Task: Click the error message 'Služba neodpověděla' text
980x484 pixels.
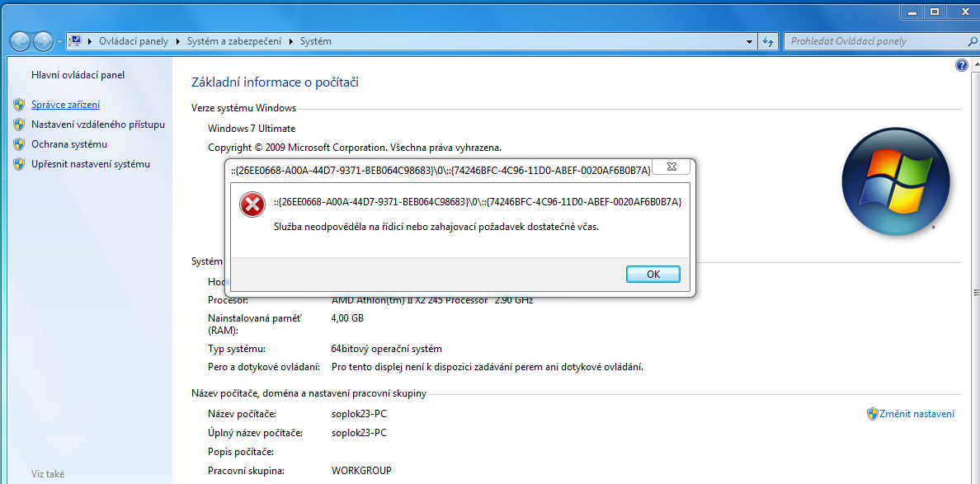Action: click(436, 227)
